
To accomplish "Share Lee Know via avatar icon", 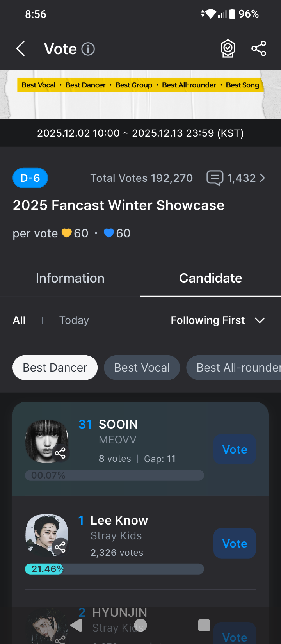I will click(60, 547).
